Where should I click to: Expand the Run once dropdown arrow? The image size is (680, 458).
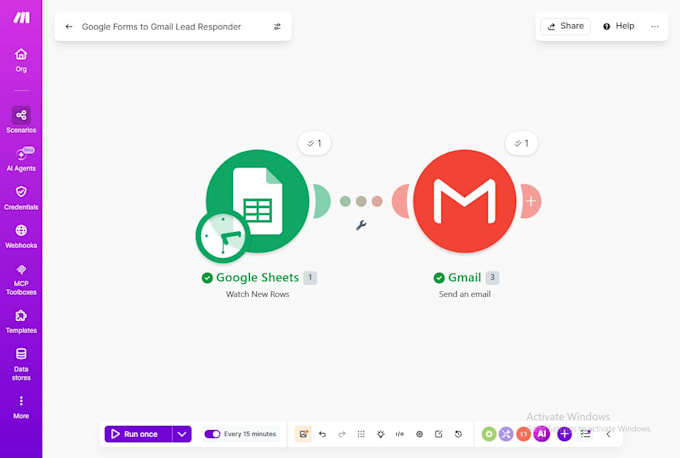pyautogui.click(x=182, y=434)
